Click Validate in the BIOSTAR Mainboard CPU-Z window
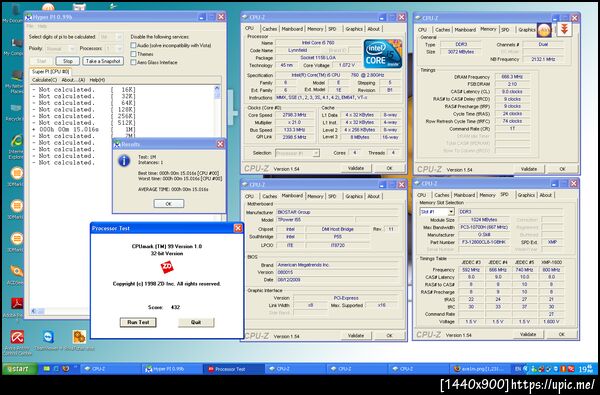Screen dimensions: 600x395 (356, 335)
